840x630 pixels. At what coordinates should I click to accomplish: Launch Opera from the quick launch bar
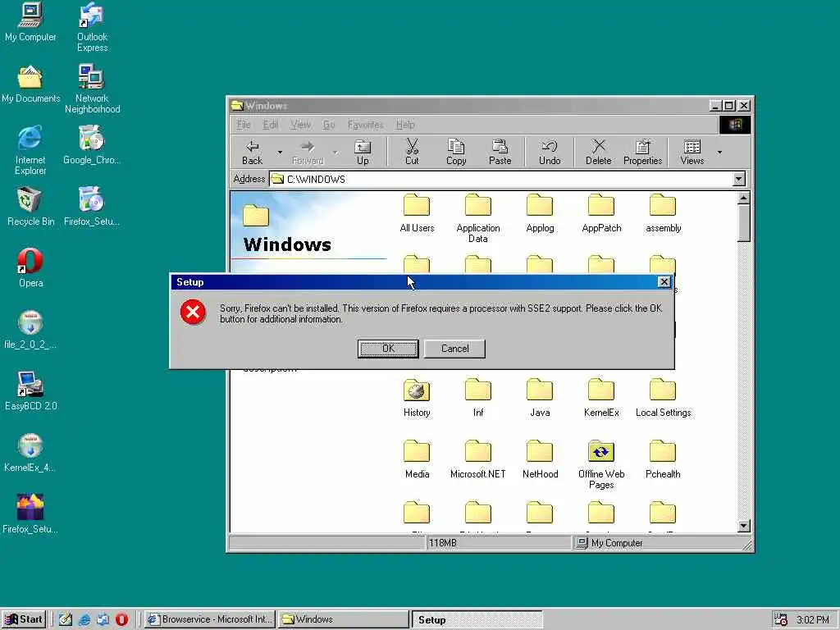pyautogui.click(x=121, y=620)
